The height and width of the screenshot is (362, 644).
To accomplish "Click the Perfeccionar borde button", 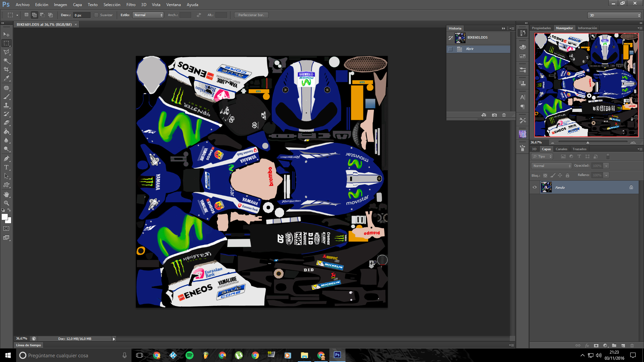I will coord(251,15).
